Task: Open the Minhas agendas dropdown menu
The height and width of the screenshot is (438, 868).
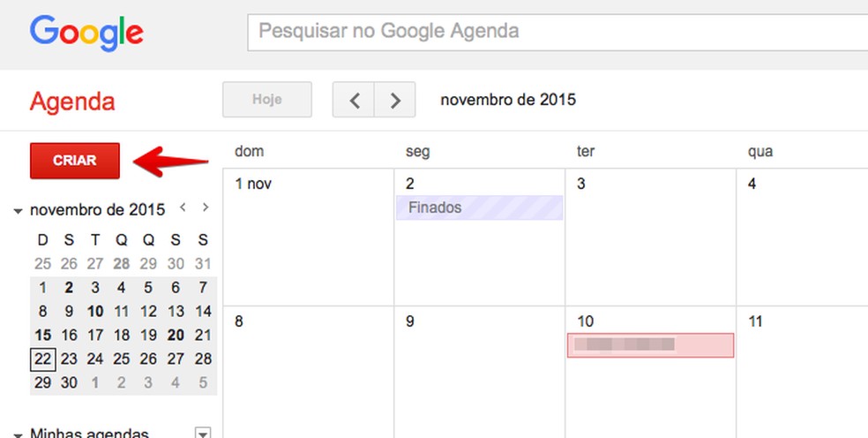Action: coord(203,434)
